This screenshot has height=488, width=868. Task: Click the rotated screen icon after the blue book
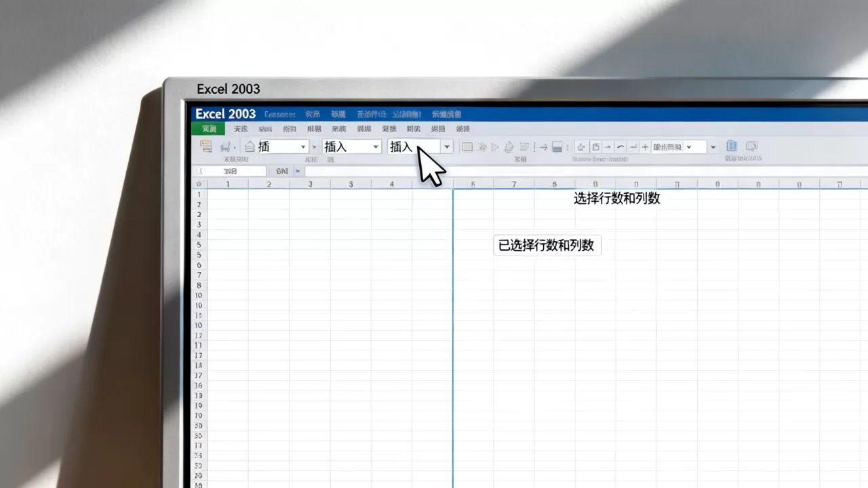(x=751, y=146)
